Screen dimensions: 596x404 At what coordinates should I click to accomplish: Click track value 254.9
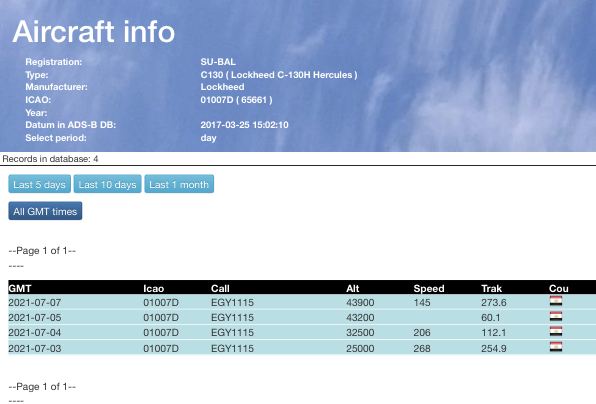[x=494, y=348]
